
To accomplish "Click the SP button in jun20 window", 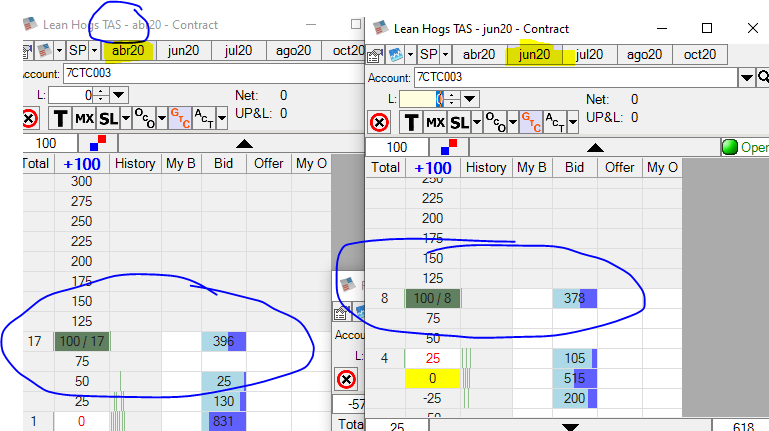I will pos(429,54).
